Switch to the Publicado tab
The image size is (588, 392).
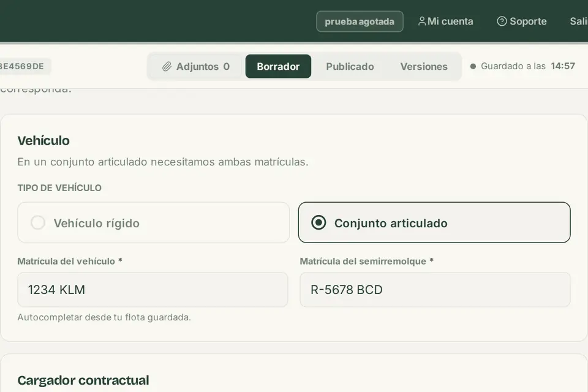tap(350, 66)
